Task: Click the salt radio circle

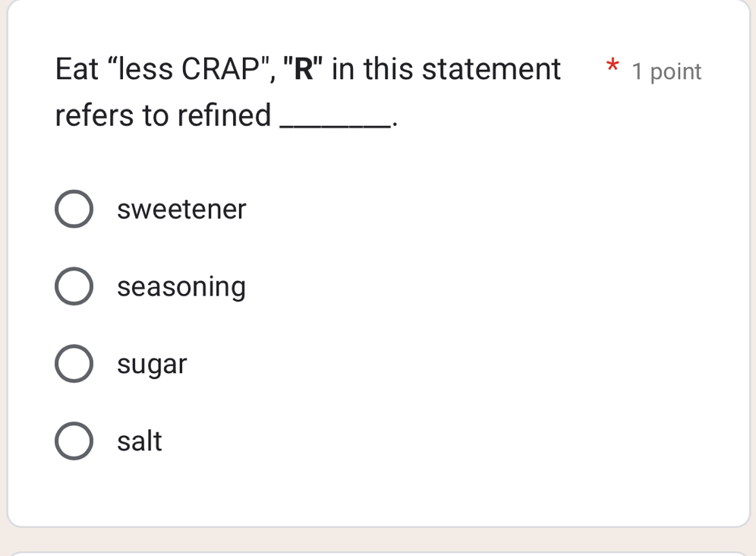Action: (74, 441)
